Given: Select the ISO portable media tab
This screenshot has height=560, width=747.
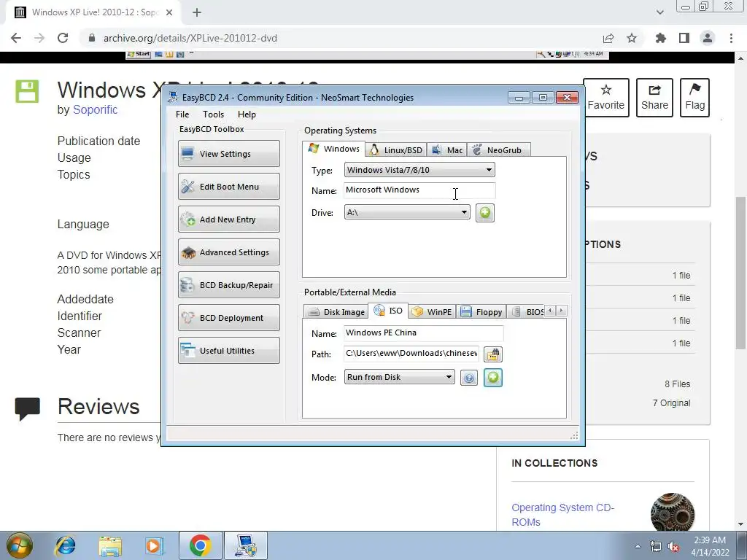Looking at the screenshot, I should click(388, 311).
